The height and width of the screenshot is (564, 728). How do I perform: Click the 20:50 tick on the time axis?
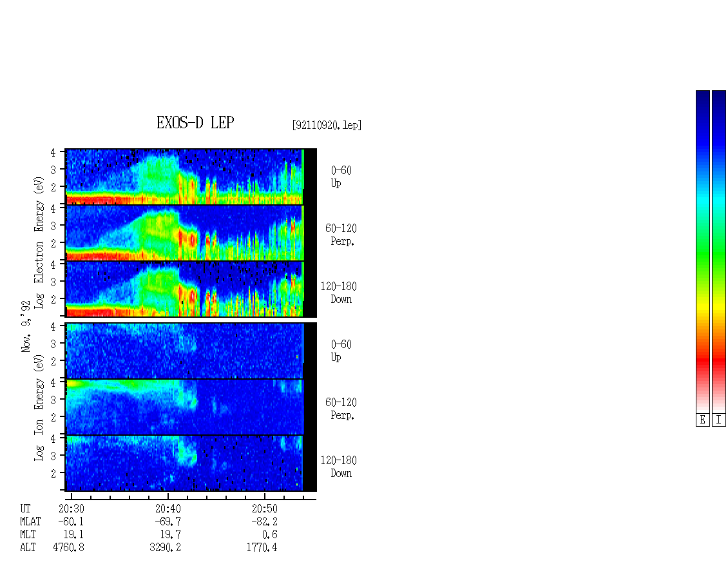[265, 496]
